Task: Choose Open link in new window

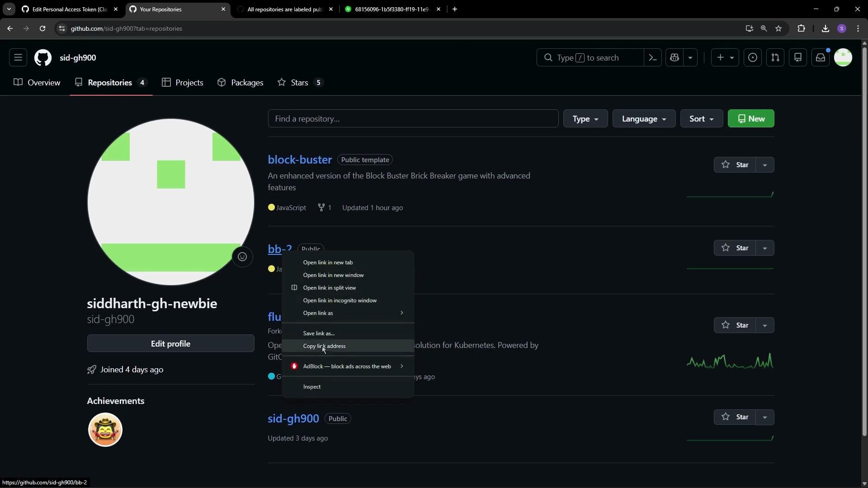Action: coord(348,275)
